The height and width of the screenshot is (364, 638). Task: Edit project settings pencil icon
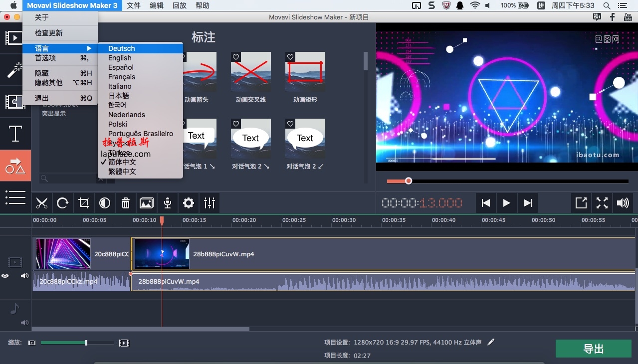pos(491,342)
